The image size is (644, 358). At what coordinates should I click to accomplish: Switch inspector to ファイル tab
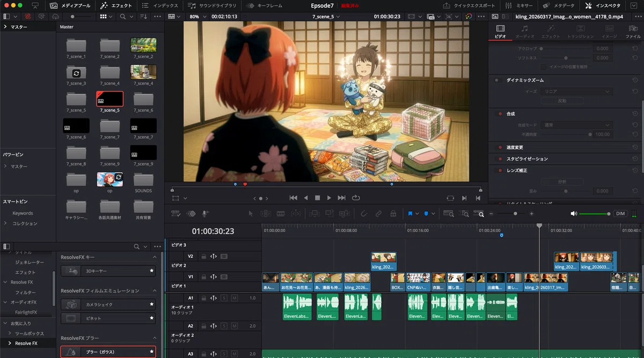pos(633,32)
